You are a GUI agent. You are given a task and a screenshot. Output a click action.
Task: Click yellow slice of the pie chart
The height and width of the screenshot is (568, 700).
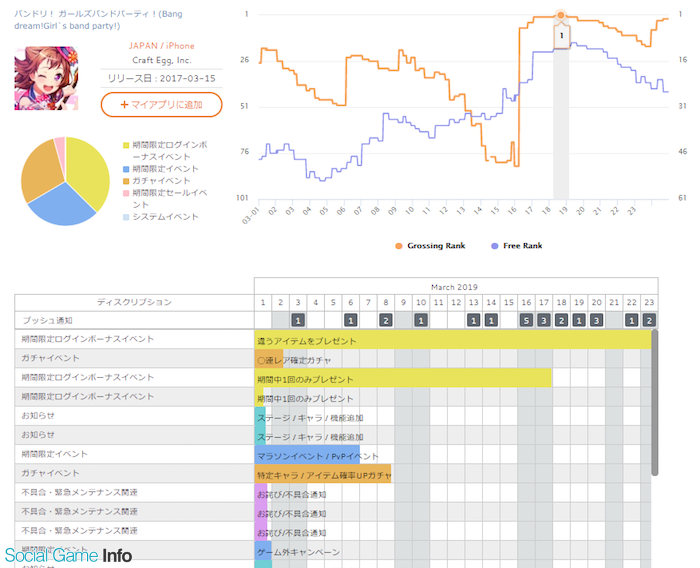89,172
